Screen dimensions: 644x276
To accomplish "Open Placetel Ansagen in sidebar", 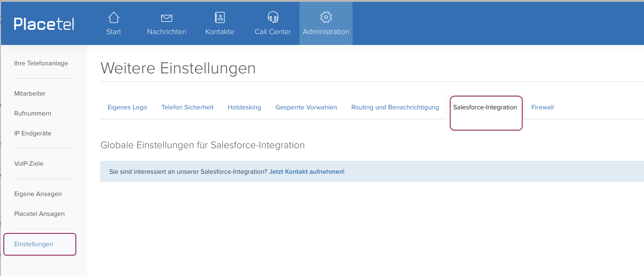I will [x=39, y=214].
